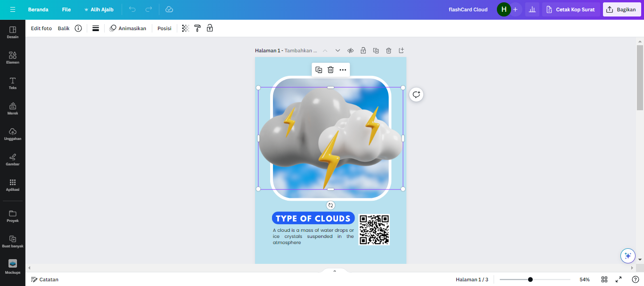Expand Halaman 1 options with the down chevron
Viewport: 644px width, 286px height.
pyautogui.click(x=338, y=50)
